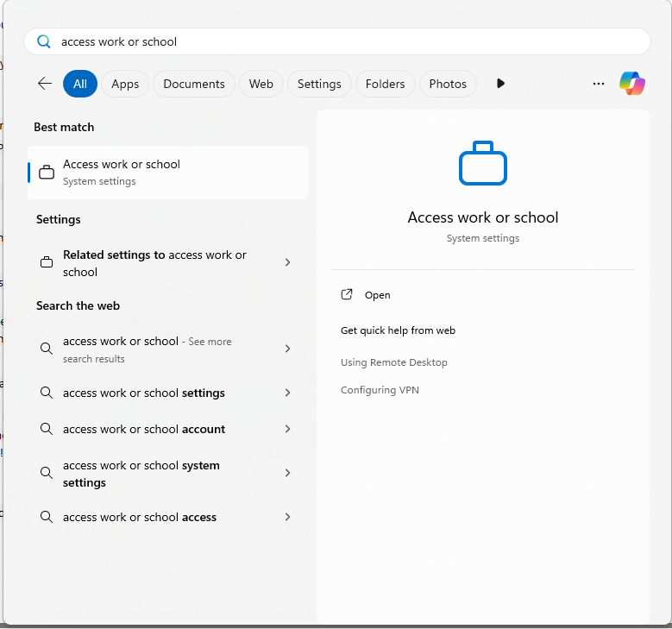This screenshot has width=672, height=629.
Task: Switch to the Folders filter tab
Action: (x=386, y=84)
